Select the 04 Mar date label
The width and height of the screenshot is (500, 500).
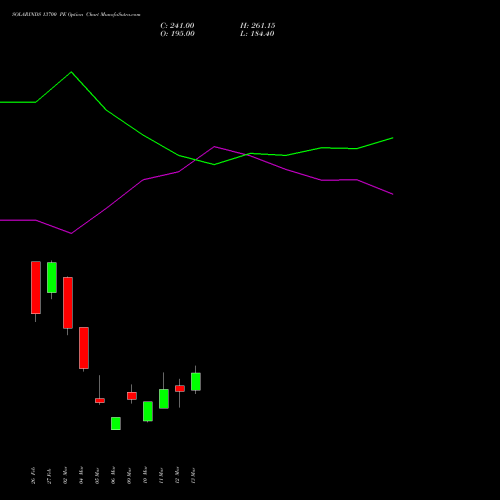[81, 475]
